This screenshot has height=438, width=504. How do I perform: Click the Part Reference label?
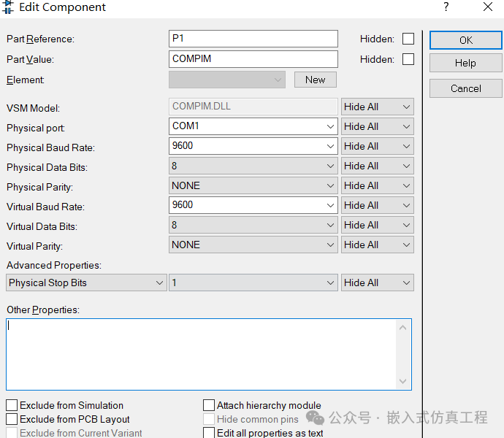pos(40,39)
